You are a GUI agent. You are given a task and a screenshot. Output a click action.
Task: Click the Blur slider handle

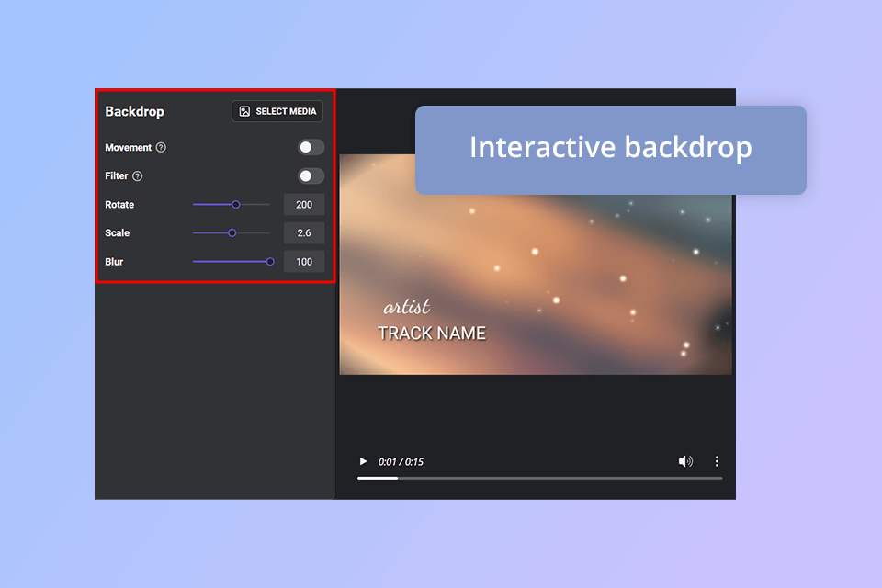click(x=270, y=262)
